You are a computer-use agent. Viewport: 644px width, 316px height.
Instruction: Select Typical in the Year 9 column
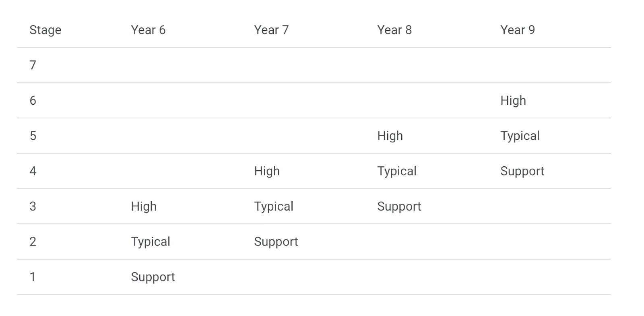click(x=520, y=136)
